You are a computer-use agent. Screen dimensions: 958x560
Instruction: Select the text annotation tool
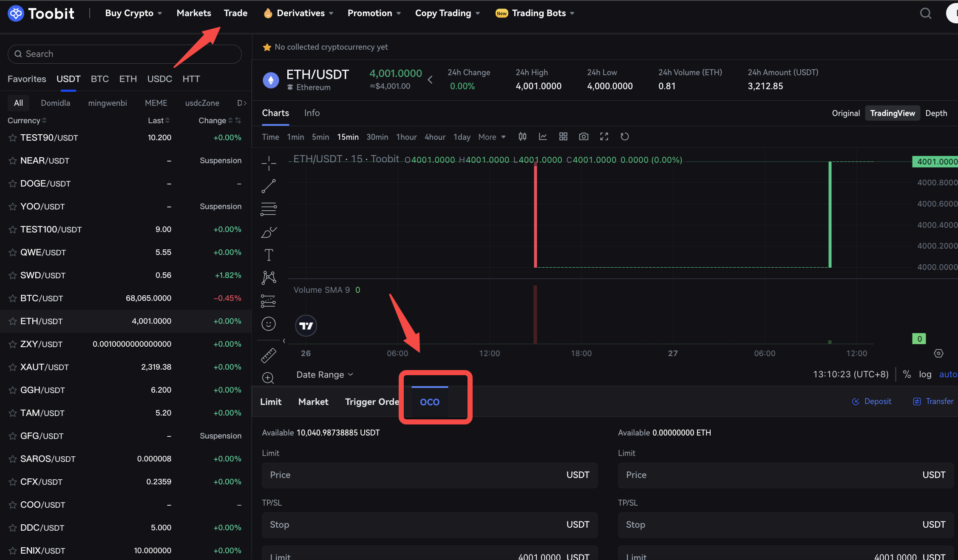(x=269, y=255)
